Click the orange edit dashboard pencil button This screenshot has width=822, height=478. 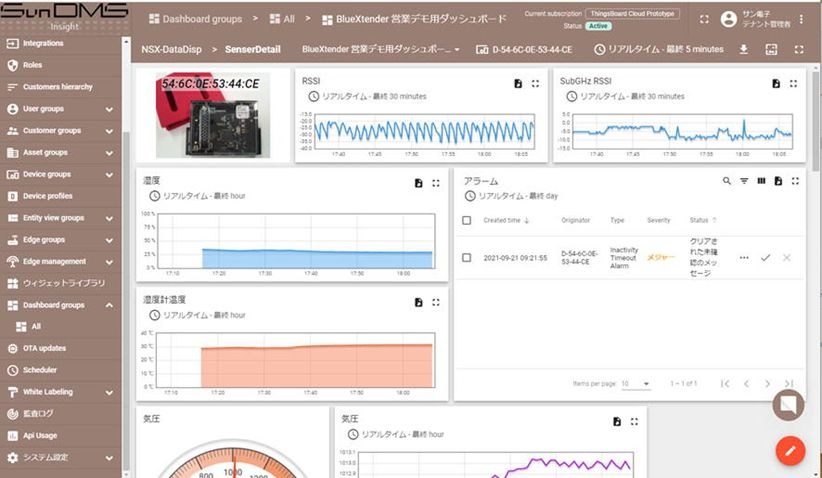(790, 450)
